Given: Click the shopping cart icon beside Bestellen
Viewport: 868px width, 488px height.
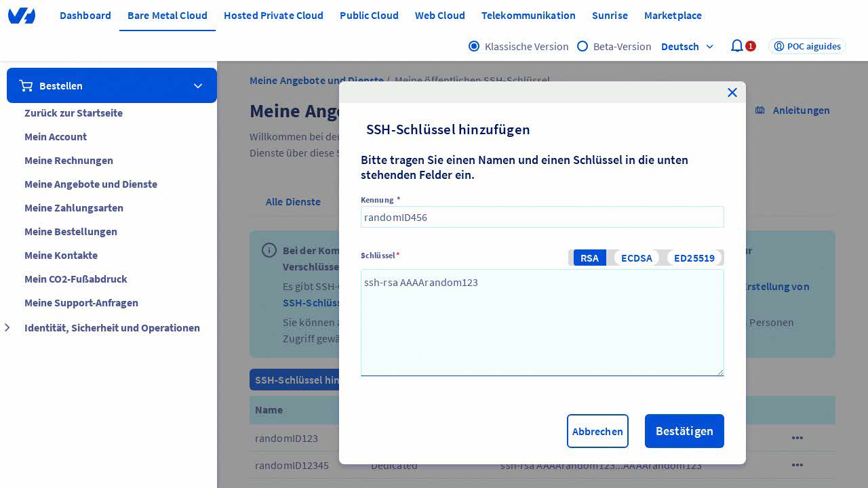Looking at the screenshot, I should tap(26, 85).
